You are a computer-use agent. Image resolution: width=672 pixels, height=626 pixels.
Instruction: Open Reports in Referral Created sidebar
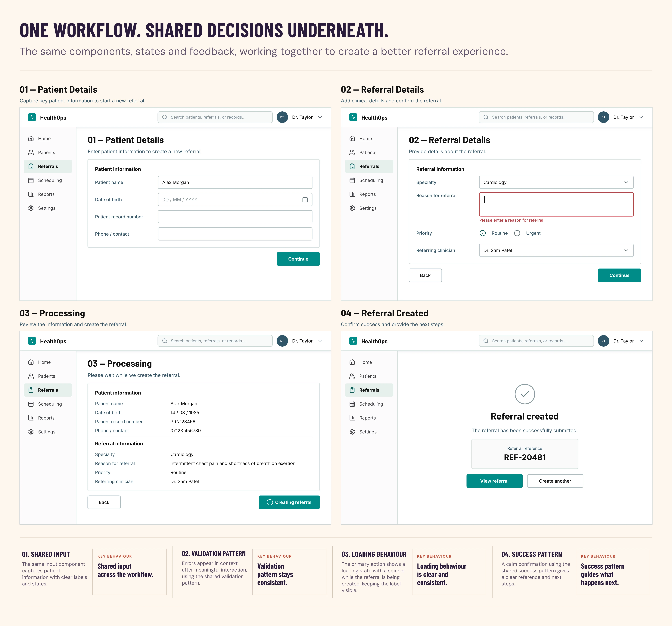[369, 418]
